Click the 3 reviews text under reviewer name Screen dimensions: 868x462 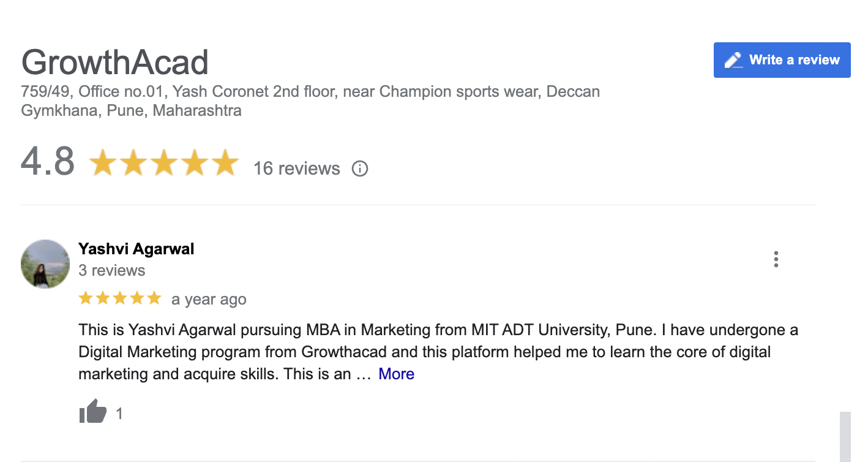(x=111, y=270)
